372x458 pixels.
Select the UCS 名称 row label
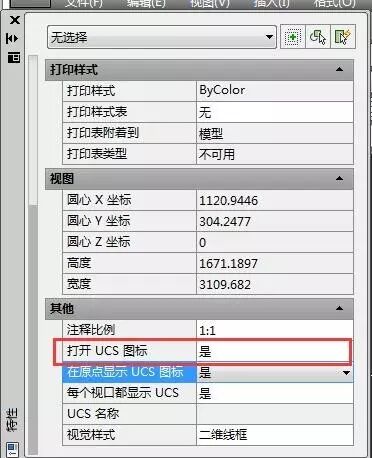point(129,414)
